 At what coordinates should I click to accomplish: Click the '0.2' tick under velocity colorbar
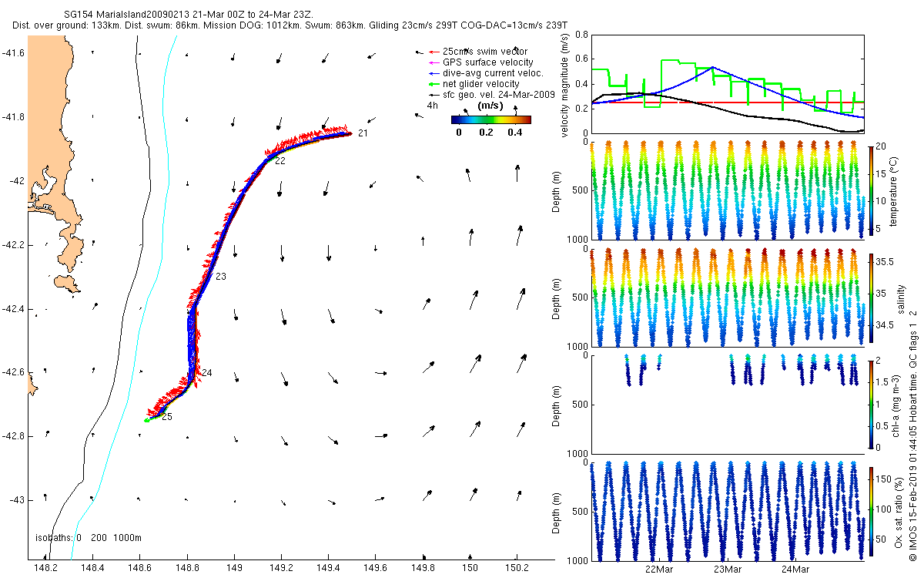[487, 132]
